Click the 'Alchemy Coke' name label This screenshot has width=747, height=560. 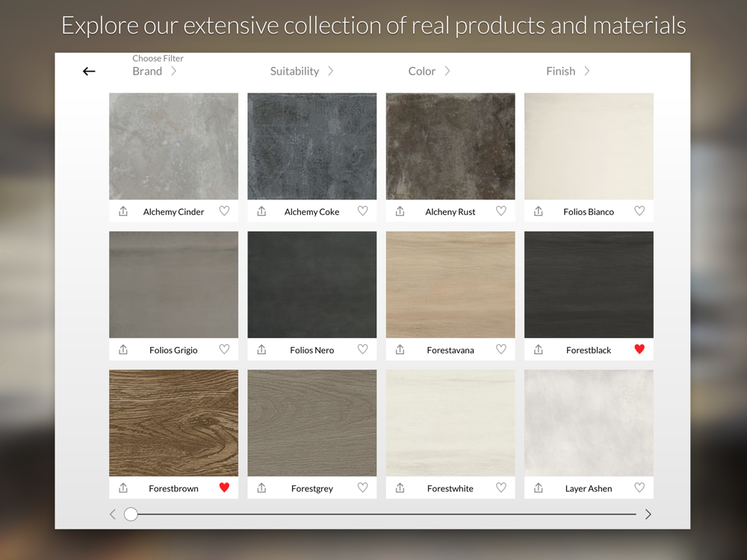point(312,212)
